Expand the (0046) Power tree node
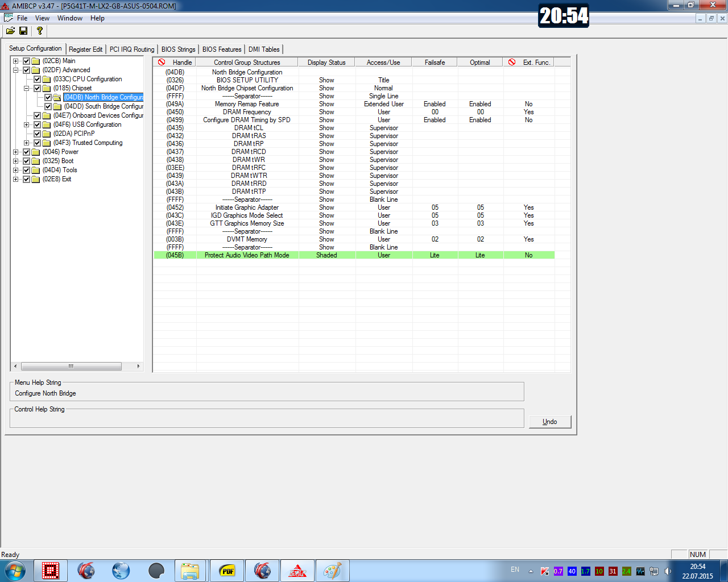 (16, 152)
